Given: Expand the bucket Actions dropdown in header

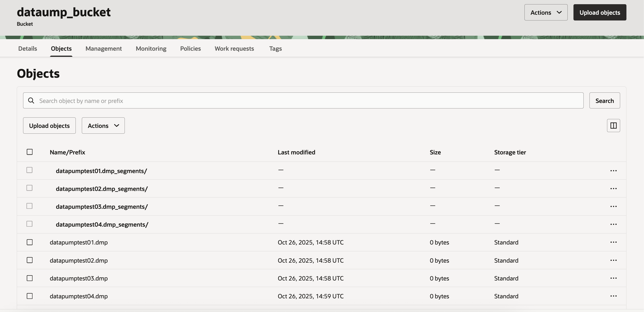Looking at the screenshot, I should point(546,12).
